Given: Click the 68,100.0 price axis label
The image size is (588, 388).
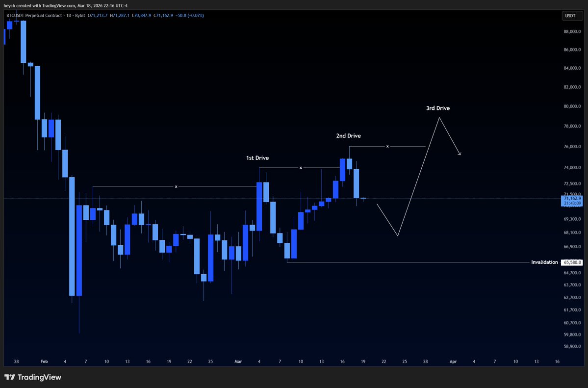Looking at the screenshot, I should [x=572, y=233].
